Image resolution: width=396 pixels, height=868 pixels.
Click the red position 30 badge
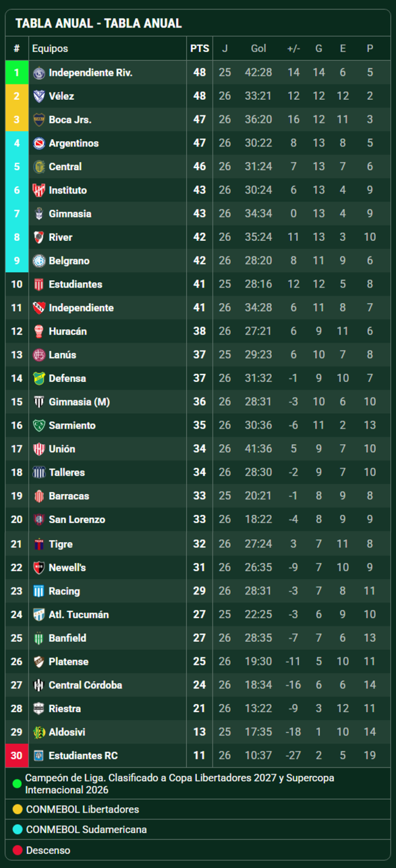(17, 756)
